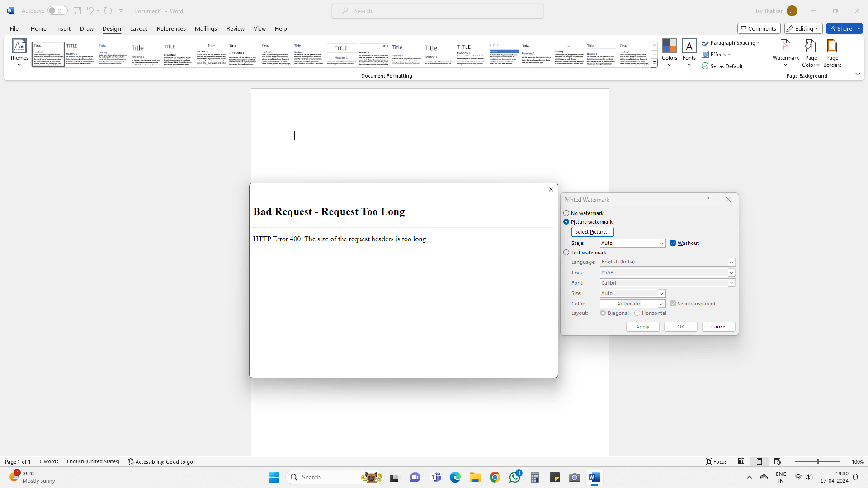Open Microsoft Edge from taskbar
The image size is (868, 488).
[x=455, y=477]
